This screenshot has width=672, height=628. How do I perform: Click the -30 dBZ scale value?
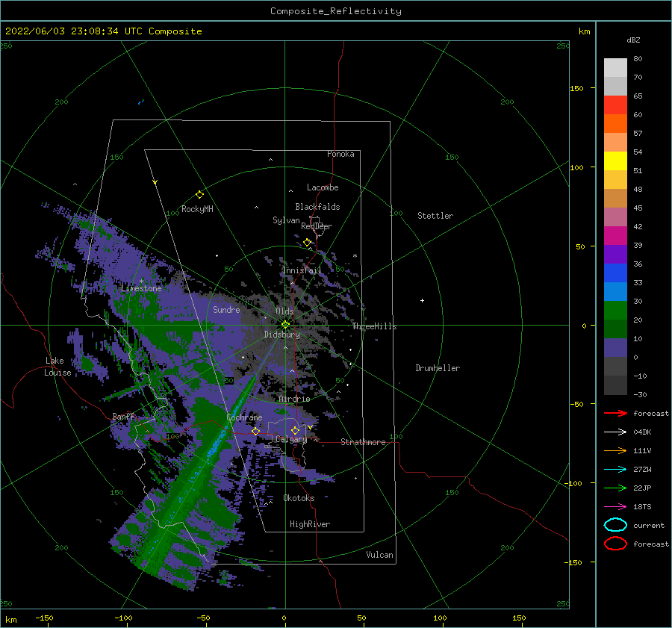click(640, 394)
